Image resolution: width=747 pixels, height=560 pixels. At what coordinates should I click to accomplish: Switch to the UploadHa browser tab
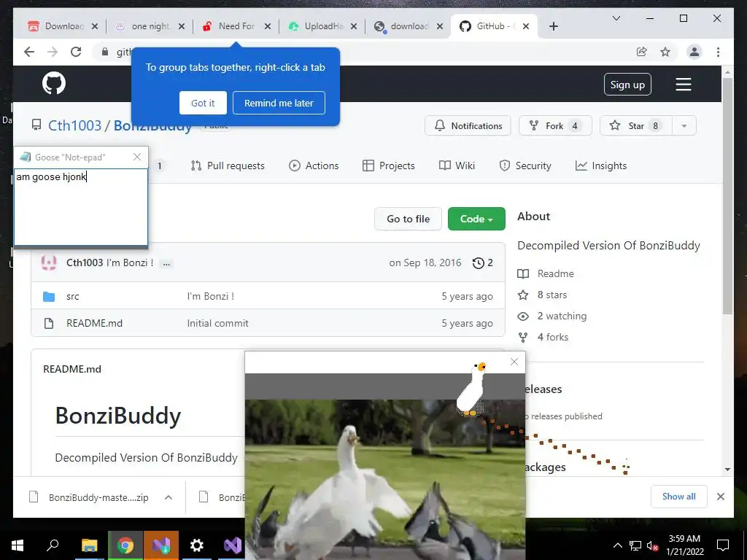[322, 26]
